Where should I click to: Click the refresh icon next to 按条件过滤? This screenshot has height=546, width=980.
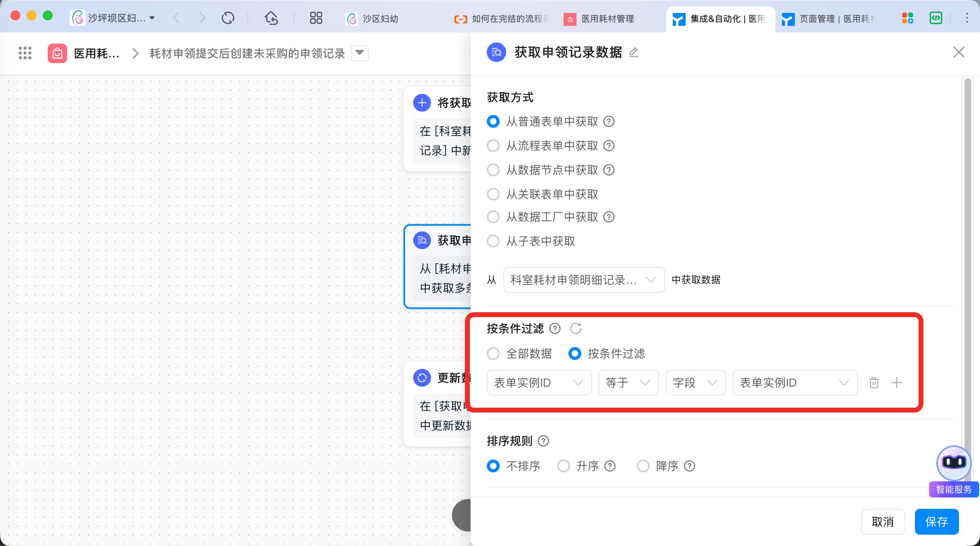pos(576,328)
